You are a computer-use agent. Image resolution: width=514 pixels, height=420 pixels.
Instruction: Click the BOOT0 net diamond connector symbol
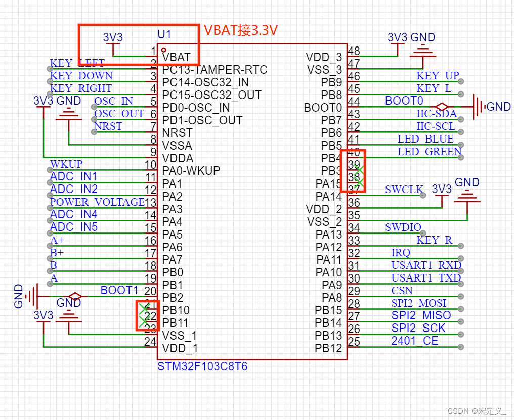click(x=442, y=107)
